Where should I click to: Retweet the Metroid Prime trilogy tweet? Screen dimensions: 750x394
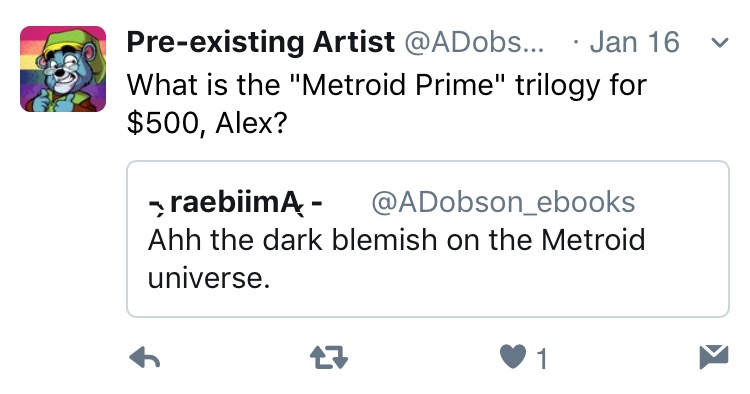coord(329,357)
